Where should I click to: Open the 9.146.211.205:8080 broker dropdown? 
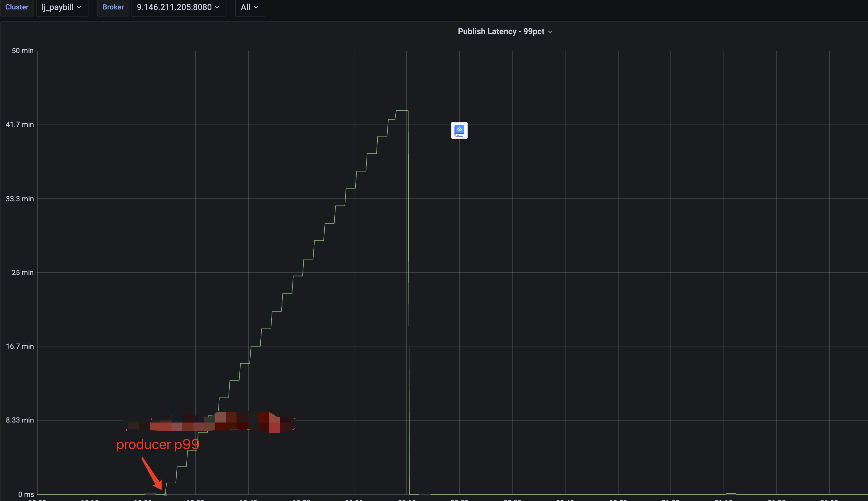click(x=178, y=7)
